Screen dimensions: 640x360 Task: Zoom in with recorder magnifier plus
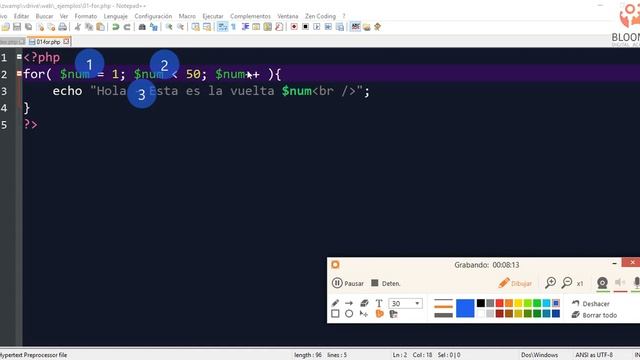pos(551,282)
